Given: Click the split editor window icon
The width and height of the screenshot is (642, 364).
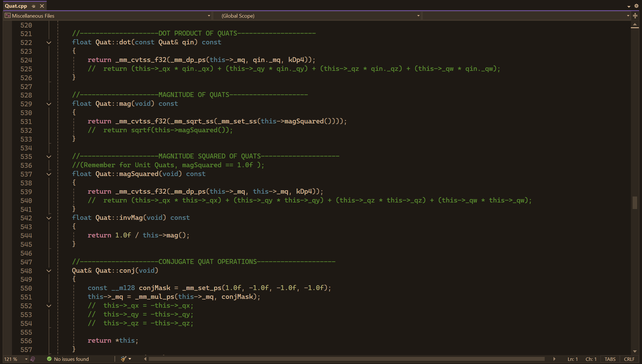Looking at the screenshot, I should [635, 16].
